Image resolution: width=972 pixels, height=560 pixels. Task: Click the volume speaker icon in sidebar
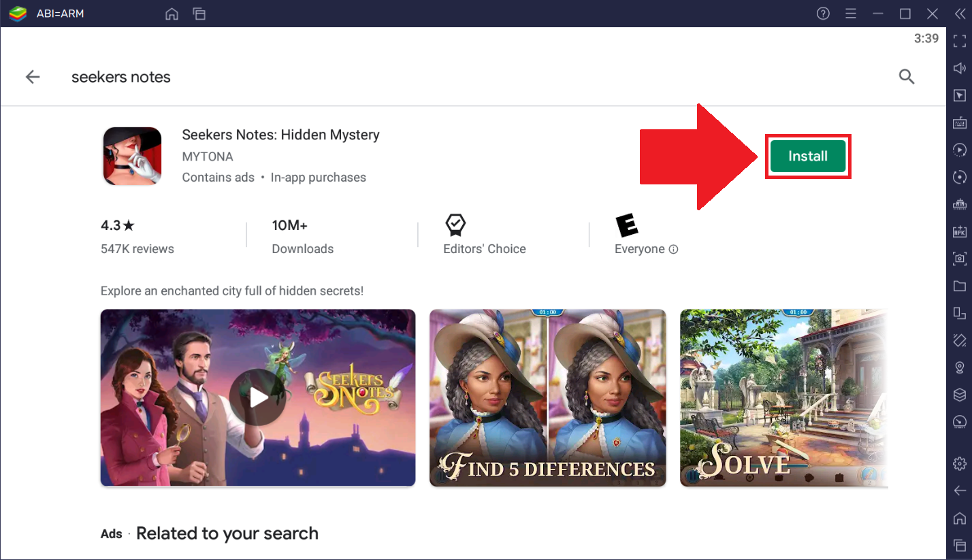960,68
